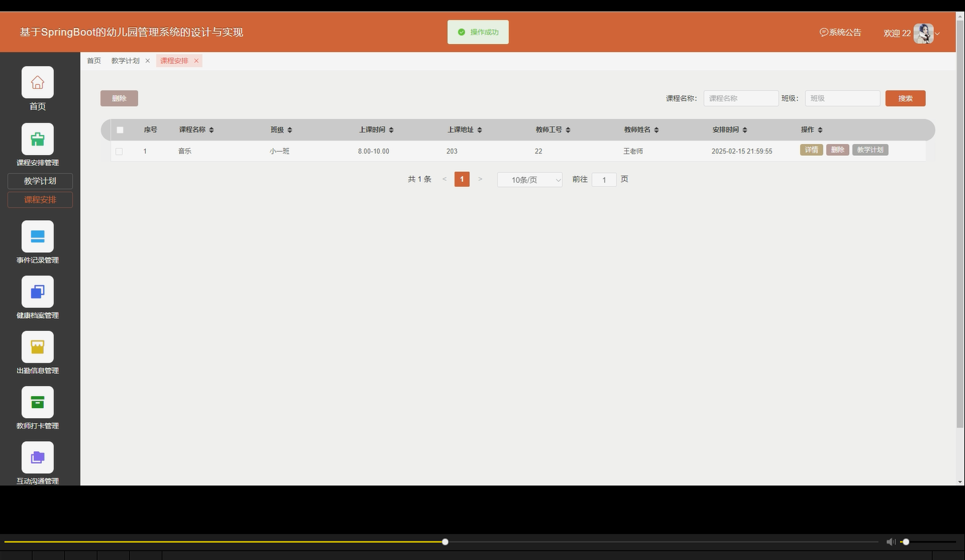This screenshot has width=965, height=560.
Task: Click the 2025-02-15 21:59:55 time cell
Action: pos(742,151)
